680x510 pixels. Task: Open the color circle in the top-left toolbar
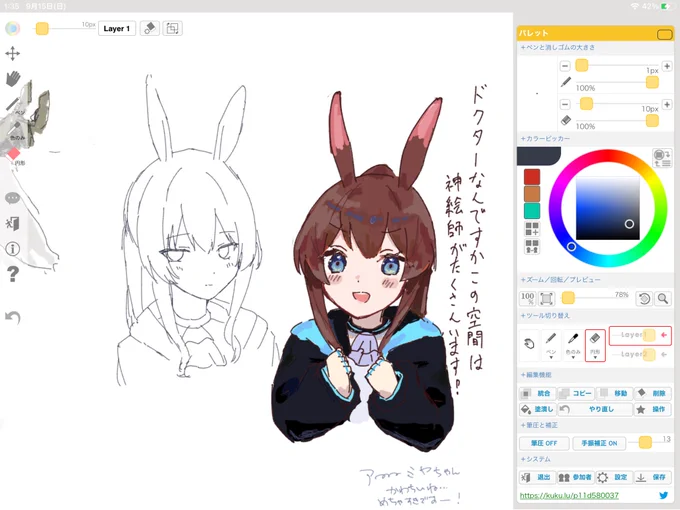13,29
